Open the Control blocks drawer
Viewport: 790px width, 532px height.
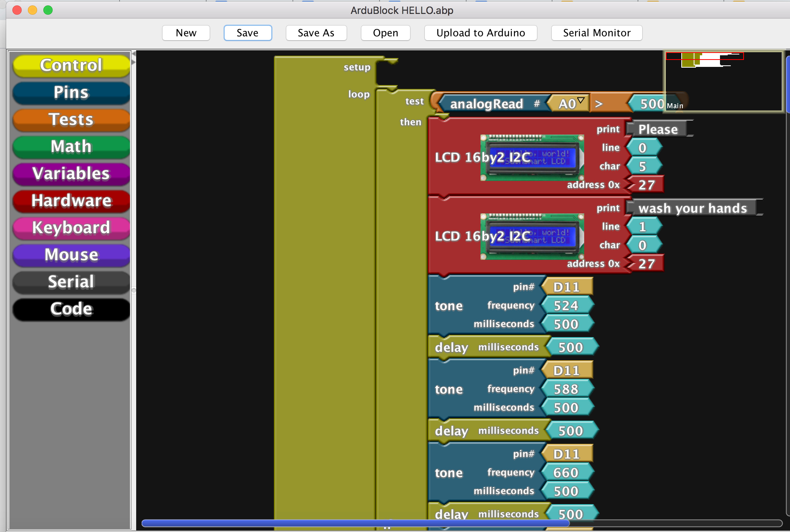(x=71, y=65)
